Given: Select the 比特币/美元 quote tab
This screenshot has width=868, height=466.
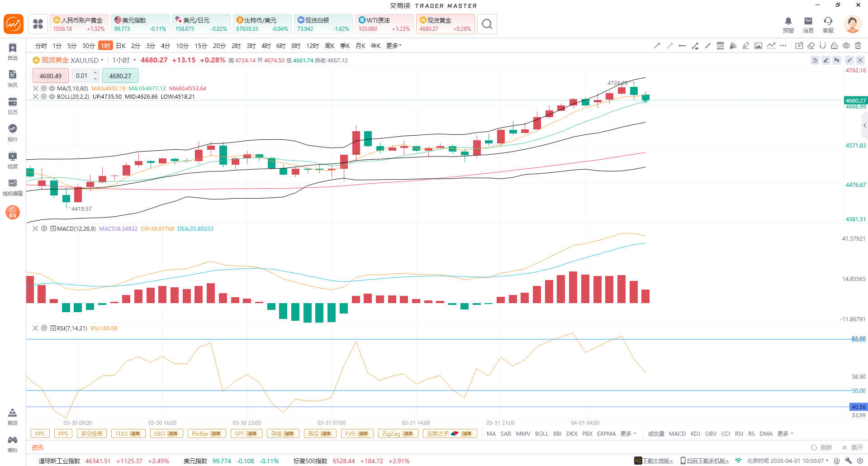Looking at the screenshot, I should pos(262,24).
